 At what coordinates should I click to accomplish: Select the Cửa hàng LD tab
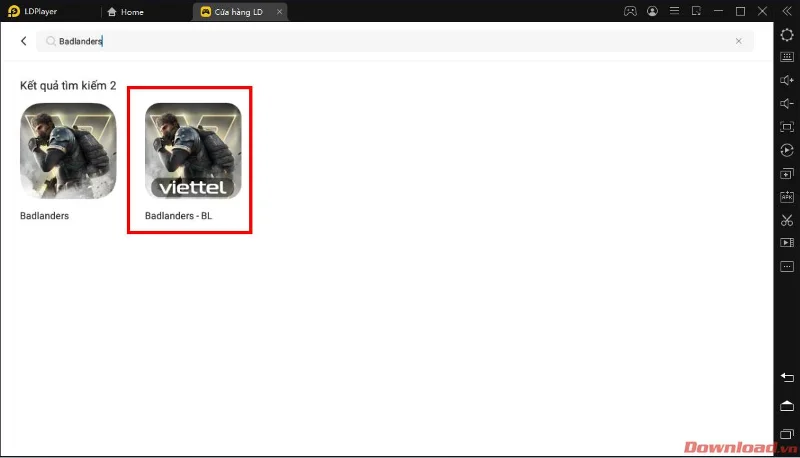232,12
